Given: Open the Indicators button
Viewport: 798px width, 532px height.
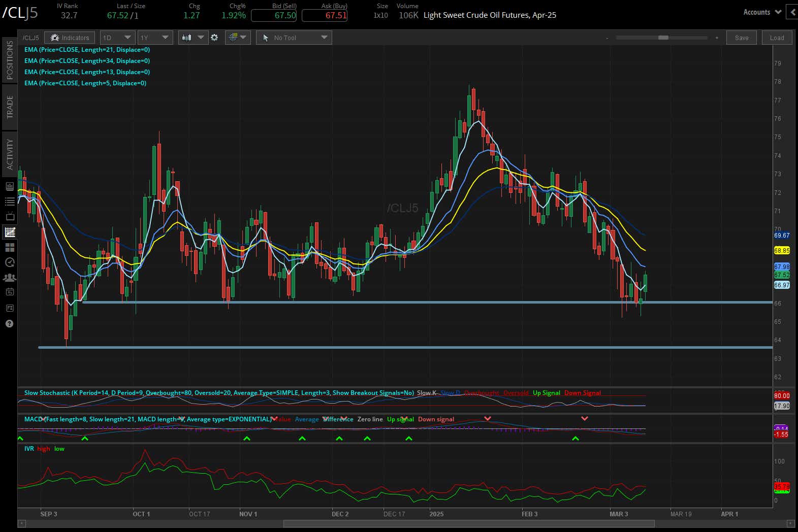Looking at the screenshot, I should 70,38.
